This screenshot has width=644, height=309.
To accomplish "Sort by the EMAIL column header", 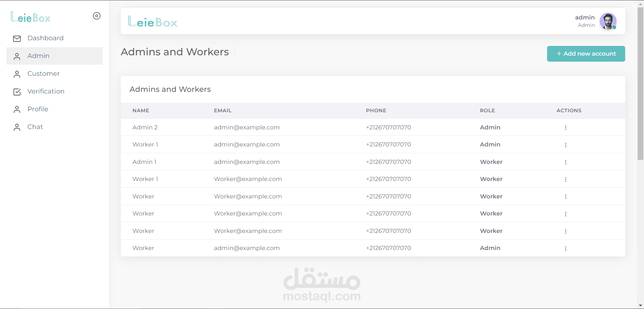I will tap(223, 111).
